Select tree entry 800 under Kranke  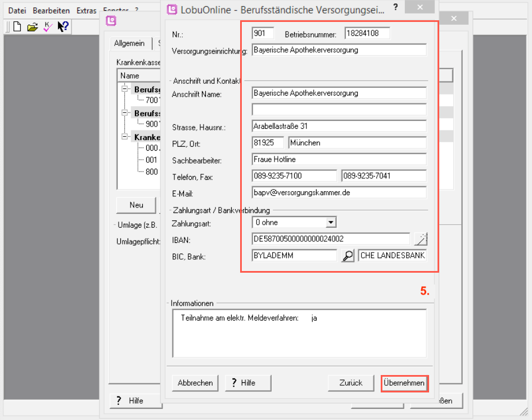click(x=152, y=172)
